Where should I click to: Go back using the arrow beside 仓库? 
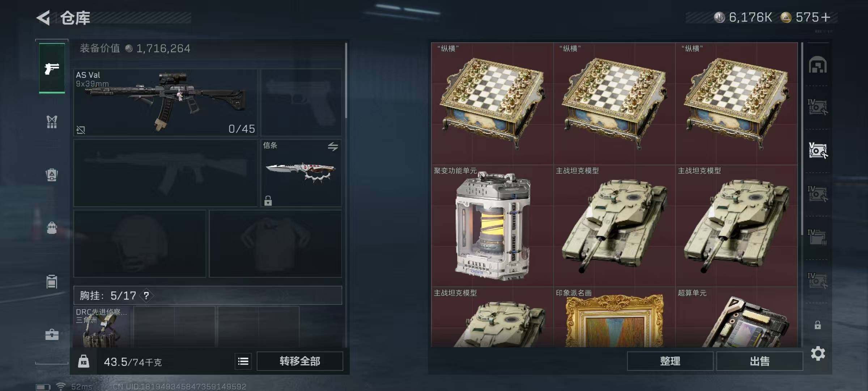click(x=43, y=17)
